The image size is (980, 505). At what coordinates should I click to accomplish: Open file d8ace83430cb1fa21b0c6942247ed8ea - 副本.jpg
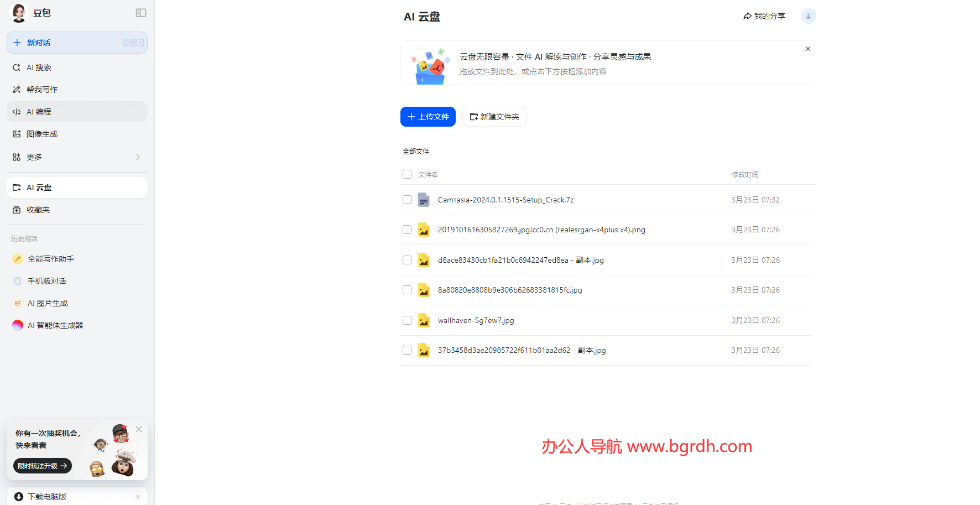521,260
